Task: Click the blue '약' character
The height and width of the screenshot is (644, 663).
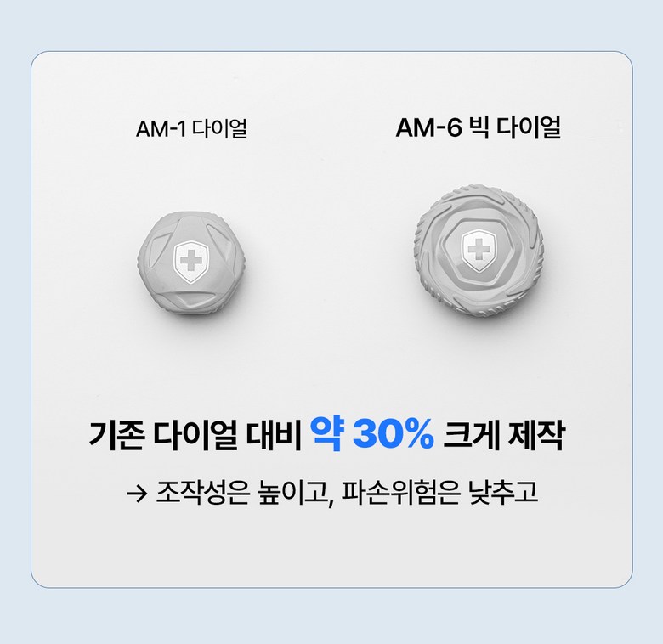Action: coord(327,434)
